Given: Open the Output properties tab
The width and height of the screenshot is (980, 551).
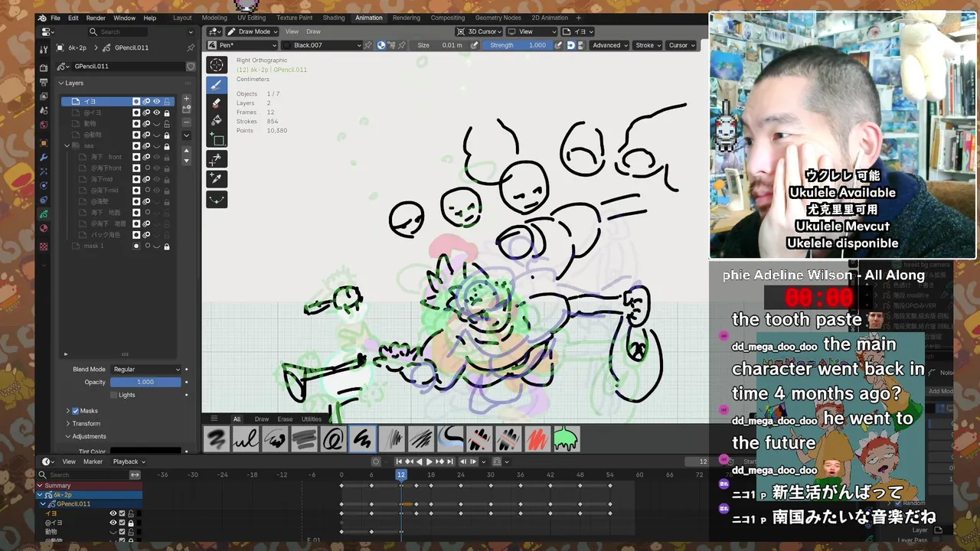Looking at the screenshot, I should (44, 82).
